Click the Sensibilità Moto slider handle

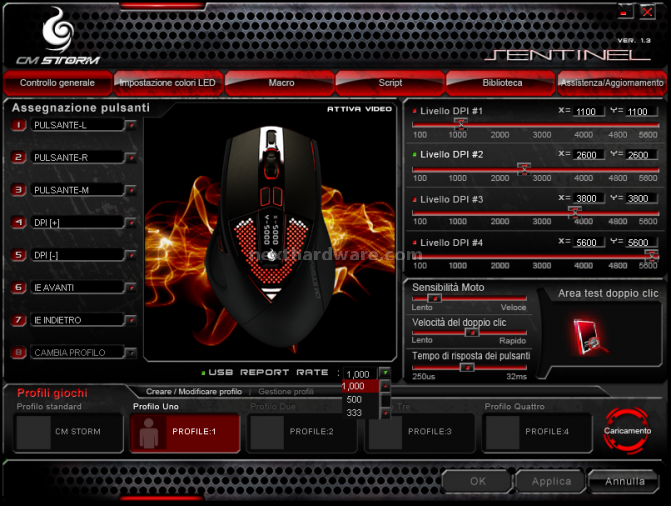(x=434, y=298)
